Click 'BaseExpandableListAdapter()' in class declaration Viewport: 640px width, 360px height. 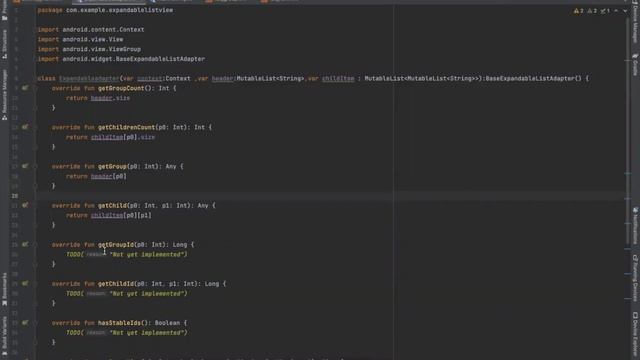click(x=533, y=78)
